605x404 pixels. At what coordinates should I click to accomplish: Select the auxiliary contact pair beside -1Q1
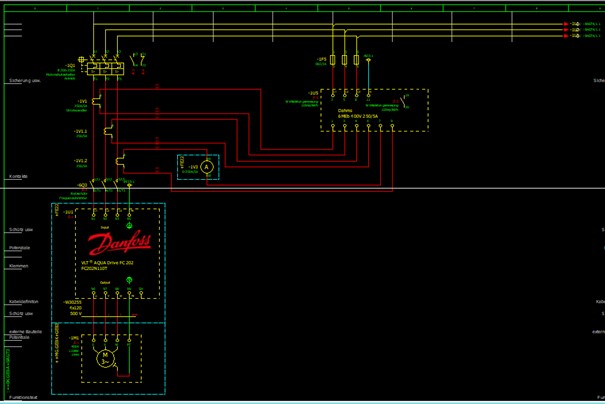coord(139,59)
